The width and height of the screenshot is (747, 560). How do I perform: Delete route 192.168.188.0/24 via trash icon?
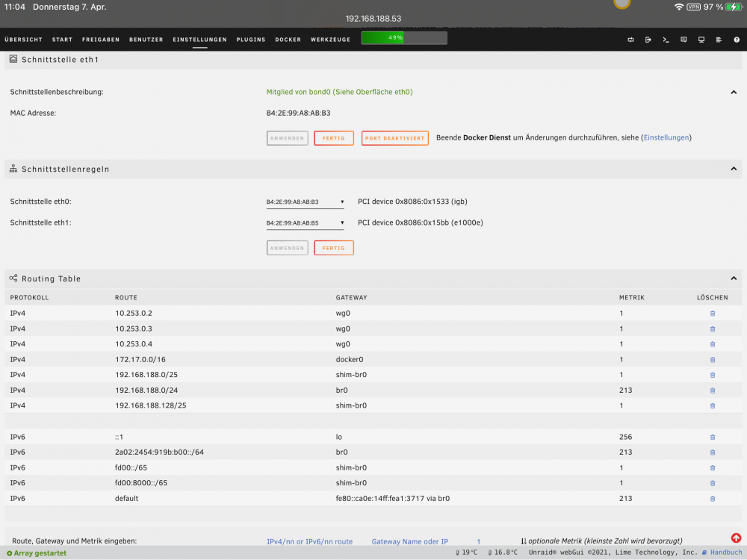(713, 391)
